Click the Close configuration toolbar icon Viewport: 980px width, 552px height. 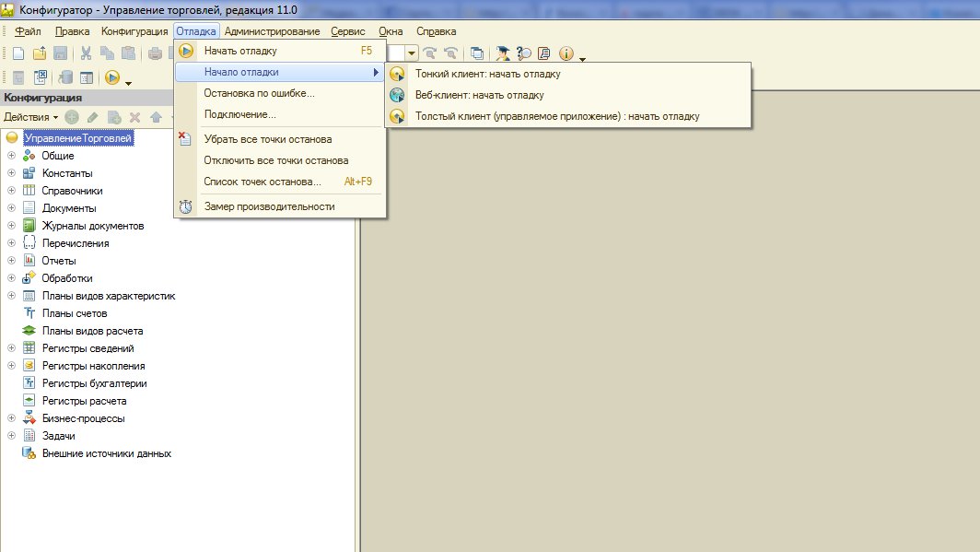click(40, 77)
